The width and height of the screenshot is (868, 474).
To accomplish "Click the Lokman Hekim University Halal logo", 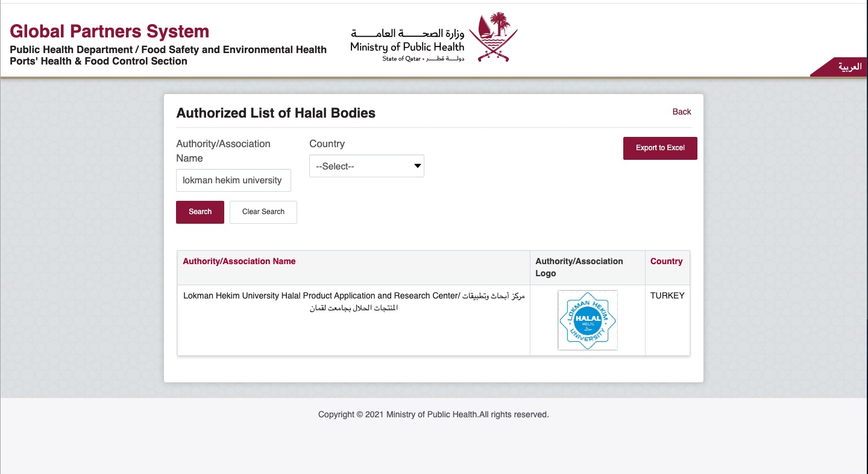I will (x=587, y=320).
